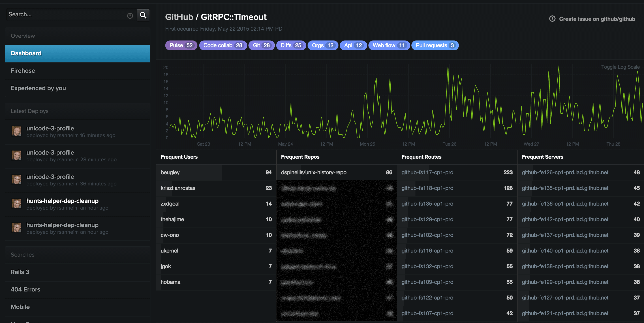Click the issue icon beside Create issue
This screenshot has height=323, width=644.
[x=552, y=19]
